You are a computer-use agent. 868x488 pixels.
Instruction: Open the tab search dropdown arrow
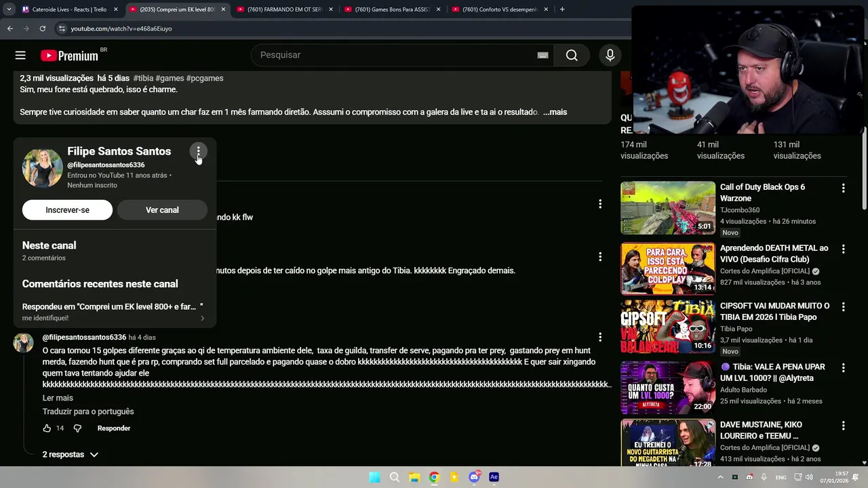(9, 9)
